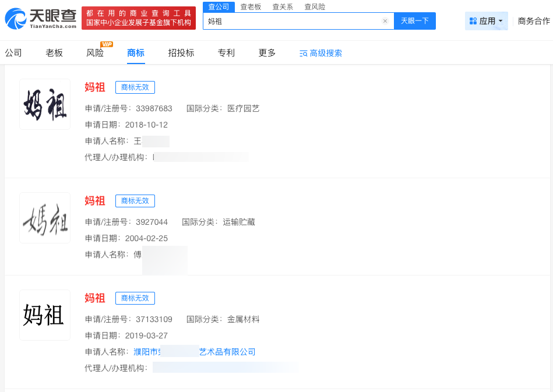
Task: Click the 天眼一下 search button
Action: tap(414, 20)
